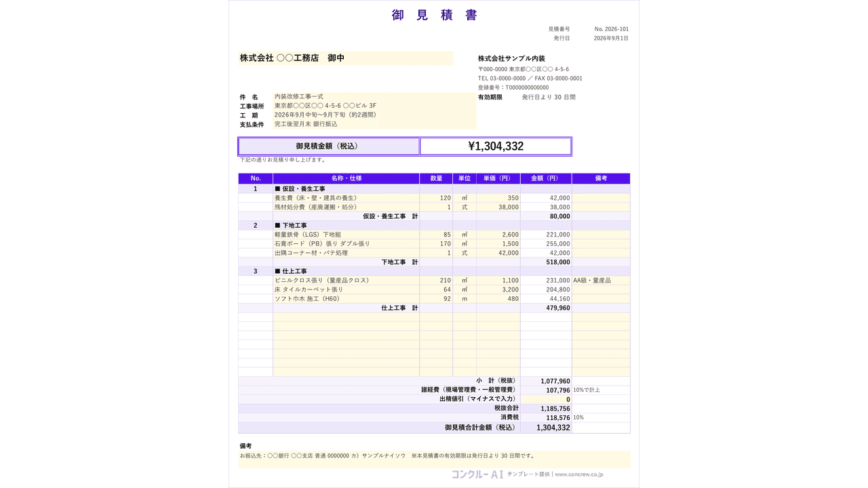Open the www.concrew.co.jp template link
This screenshot has height=488, width=868.
tap(578, 474)
